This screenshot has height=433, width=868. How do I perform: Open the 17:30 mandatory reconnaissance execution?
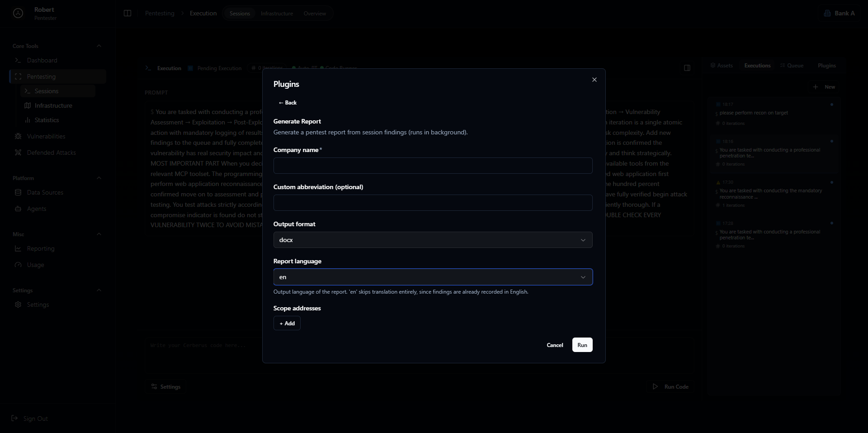[773, 194]
